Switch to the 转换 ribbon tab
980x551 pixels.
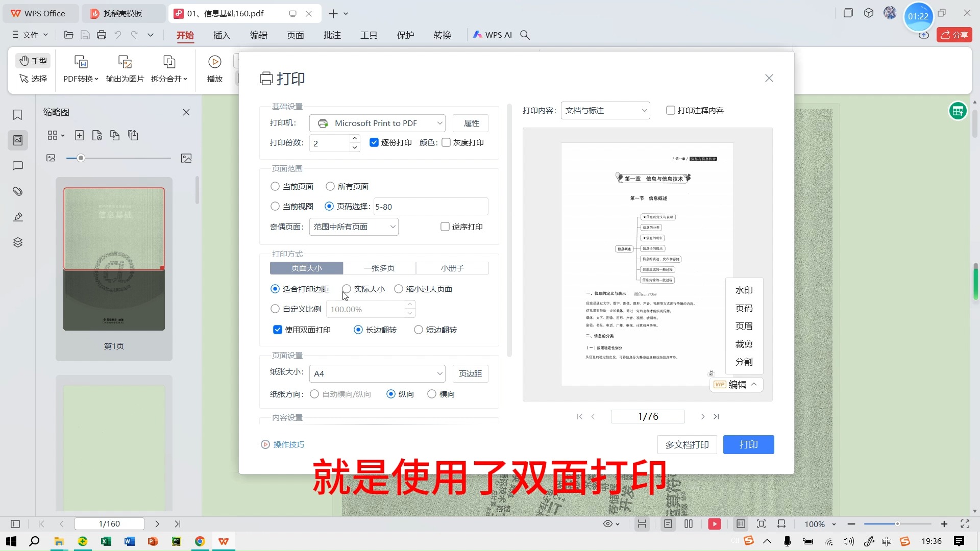(443, 35)
